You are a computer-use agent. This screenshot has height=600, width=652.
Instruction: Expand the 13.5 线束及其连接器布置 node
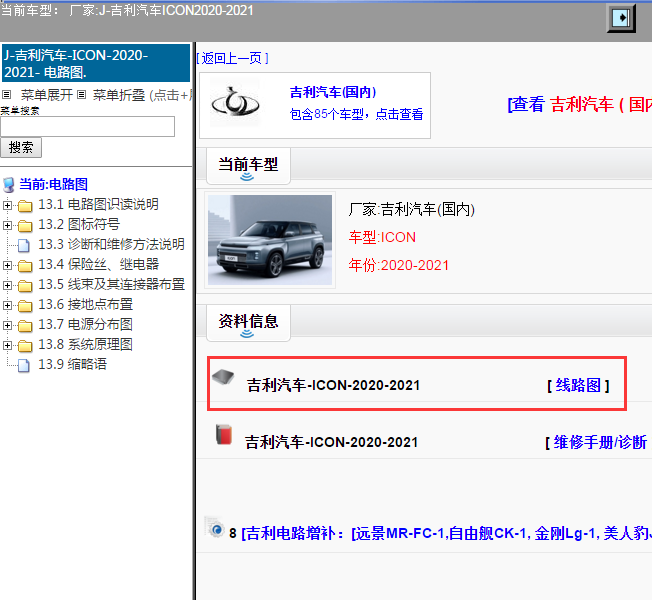[7, 285]
